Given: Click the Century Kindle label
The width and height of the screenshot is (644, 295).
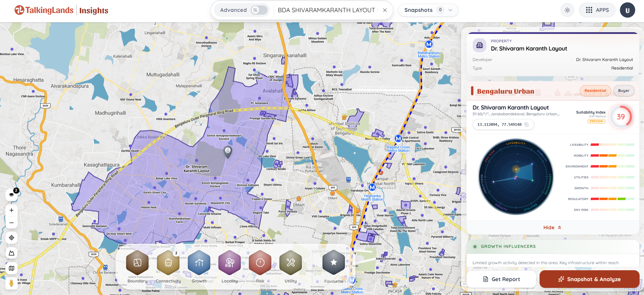Looking at the screenshot, I should click(x=276, y=169).
